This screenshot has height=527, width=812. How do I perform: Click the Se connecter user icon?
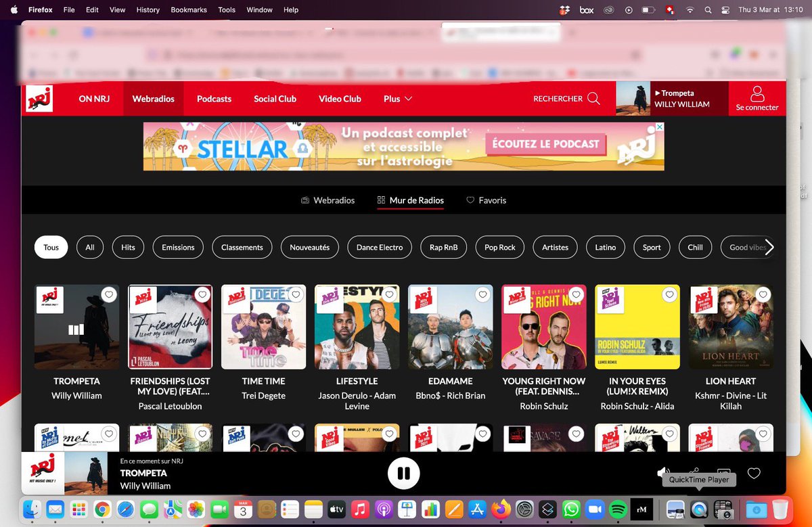click(757, 93)
